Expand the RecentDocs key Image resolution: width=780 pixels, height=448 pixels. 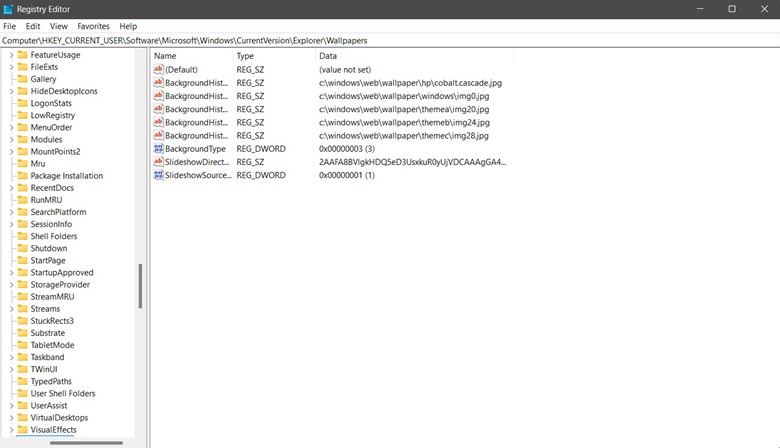tap(11, 188)
